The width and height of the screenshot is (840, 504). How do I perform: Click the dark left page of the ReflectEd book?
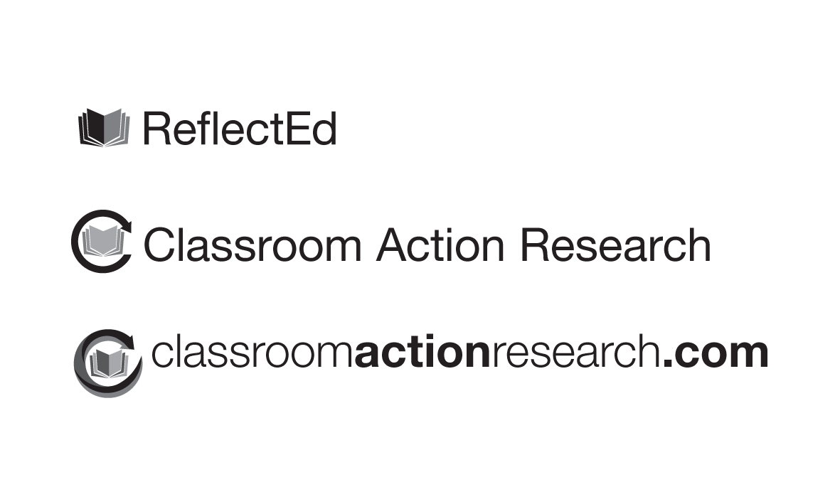[x=95, y=126]
